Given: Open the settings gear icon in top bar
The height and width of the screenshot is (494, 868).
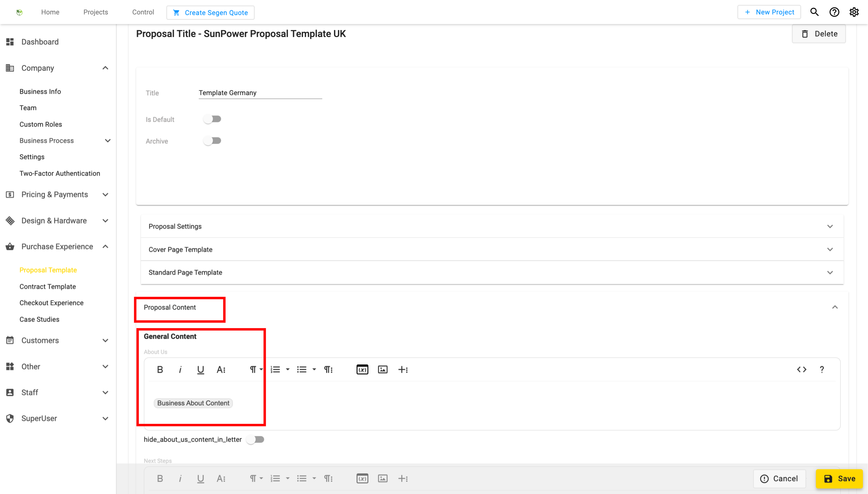Looking at the screenshot, I should [854, 12].
